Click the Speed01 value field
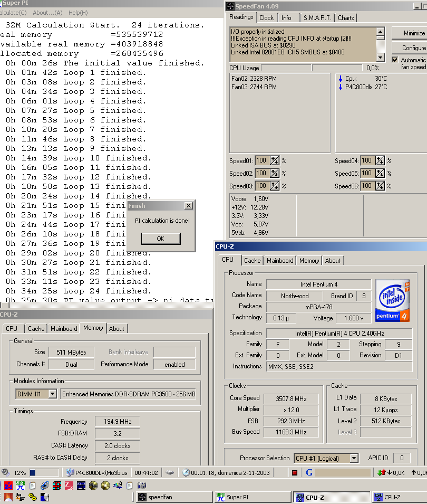Screen dimensions: 427x504 [x=263, y=160]
